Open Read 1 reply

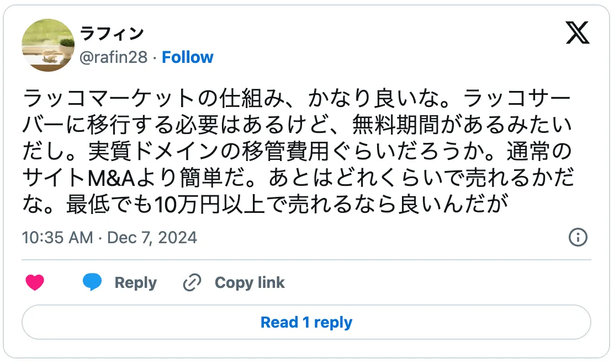click(x=307, y=322)
